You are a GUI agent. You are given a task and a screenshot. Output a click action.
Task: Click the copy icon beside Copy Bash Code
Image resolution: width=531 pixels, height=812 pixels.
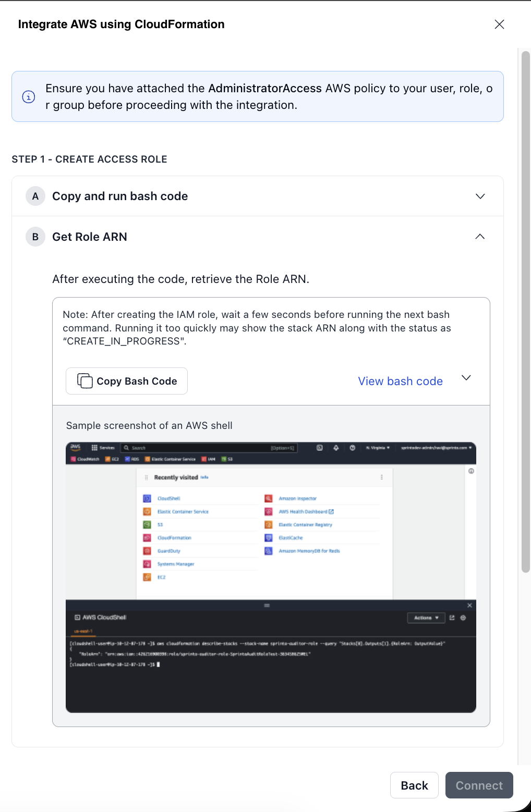[x=85, y=381]
